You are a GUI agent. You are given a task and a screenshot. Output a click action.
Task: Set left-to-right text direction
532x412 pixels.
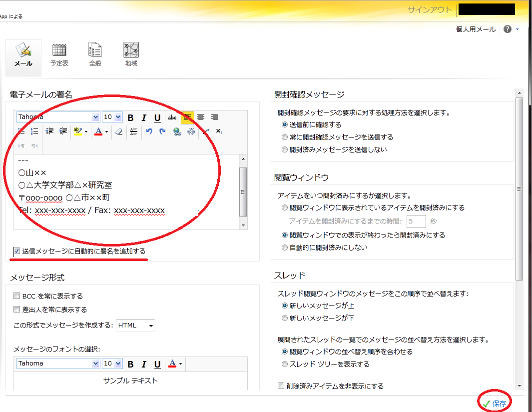[21, 146]
